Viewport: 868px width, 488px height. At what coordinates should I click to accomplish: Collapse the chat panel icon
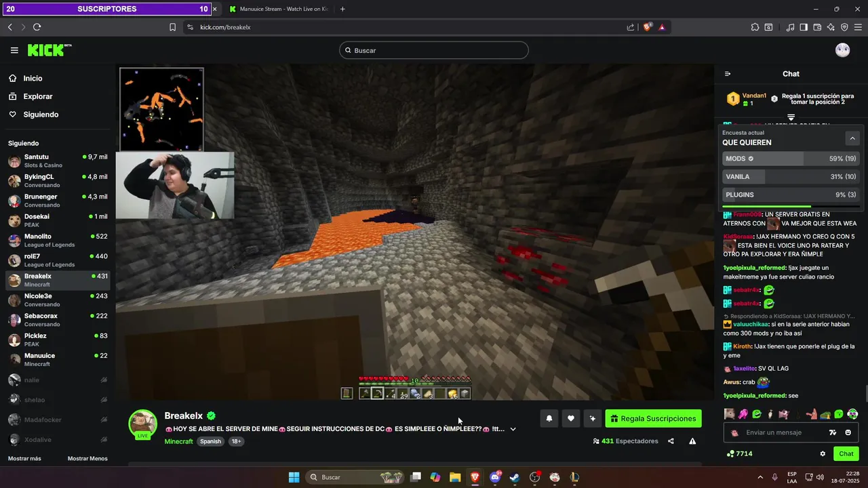728,74
